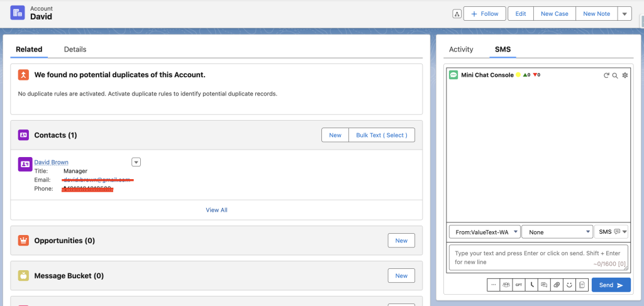The width and height of the screenshot is (644, 306).
Task: Click the Send button
Action: (x=611, y=285)
